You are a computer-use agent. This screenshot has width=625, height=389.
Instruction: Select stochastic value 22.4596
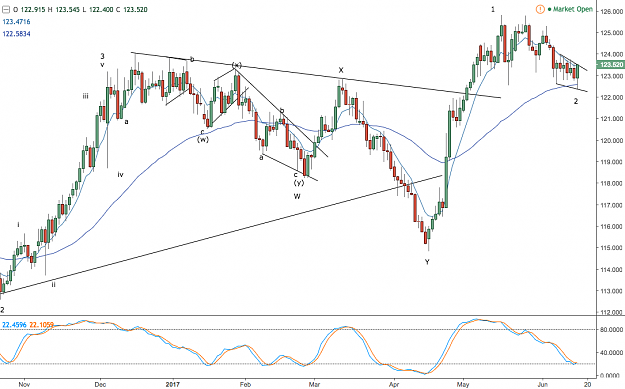[x=14, y=325]
